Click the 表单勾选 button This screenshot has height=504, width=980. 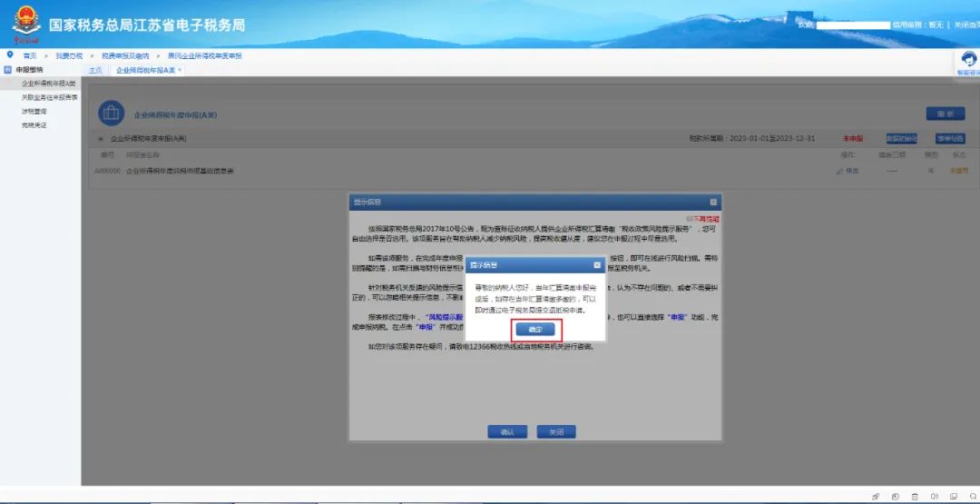(950, 139)
